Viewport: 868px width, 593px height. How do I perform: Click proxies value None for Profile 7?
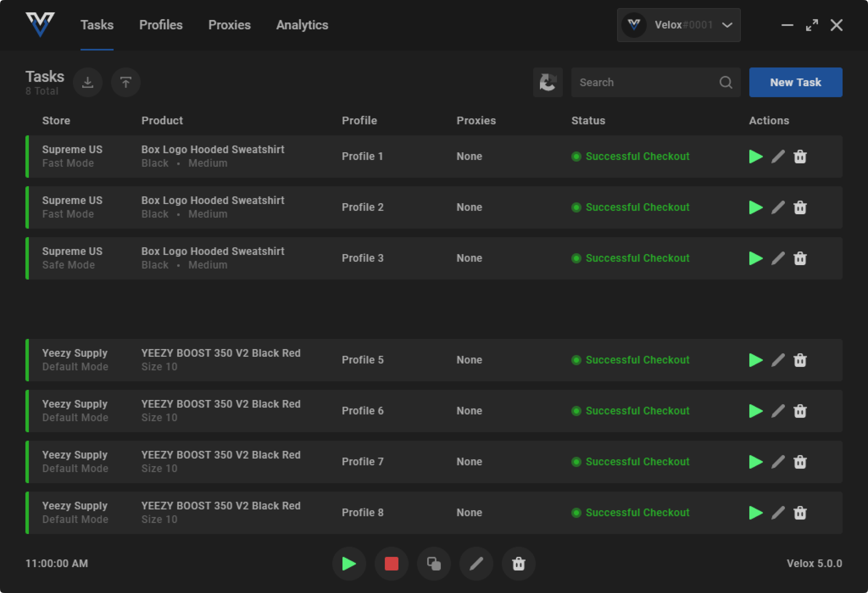[469, 462]
